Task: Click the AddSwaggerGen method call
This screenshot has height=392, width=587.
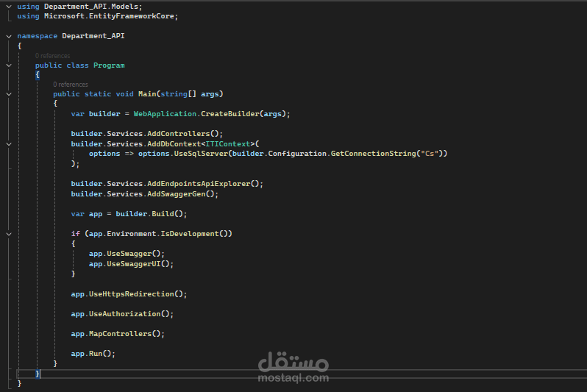Action: coord(177,194)
